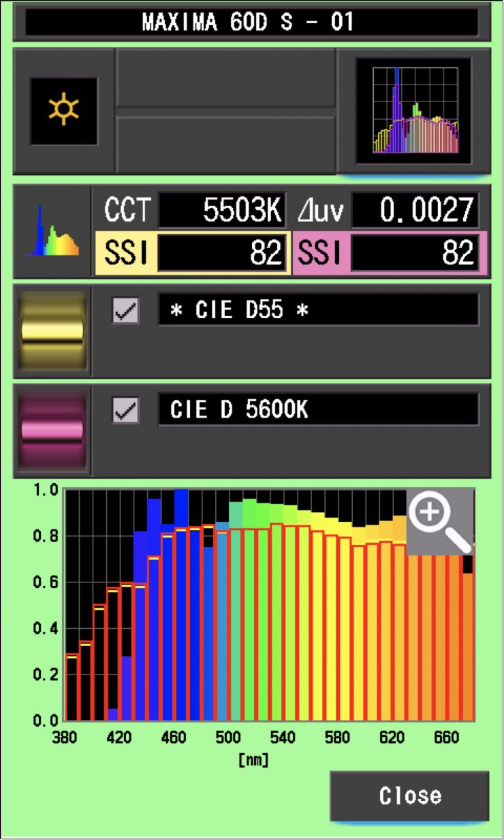This screenshot has width=504, height=840.
Task: Toggle the CIE D 5600K checkbox
Action: [x=125, y=411]
